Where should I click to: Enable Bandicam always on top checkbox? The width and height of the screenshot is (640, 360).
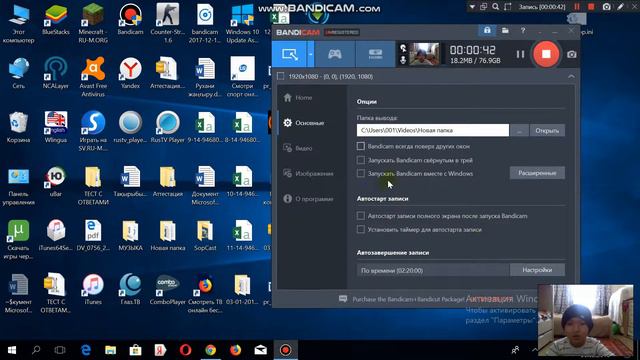coord(360,146)
